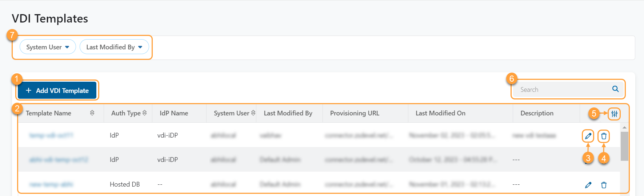Viewport: 644px width, 196px height.
Task: Expand the System User filter dropdown
Action: [48, 47]
